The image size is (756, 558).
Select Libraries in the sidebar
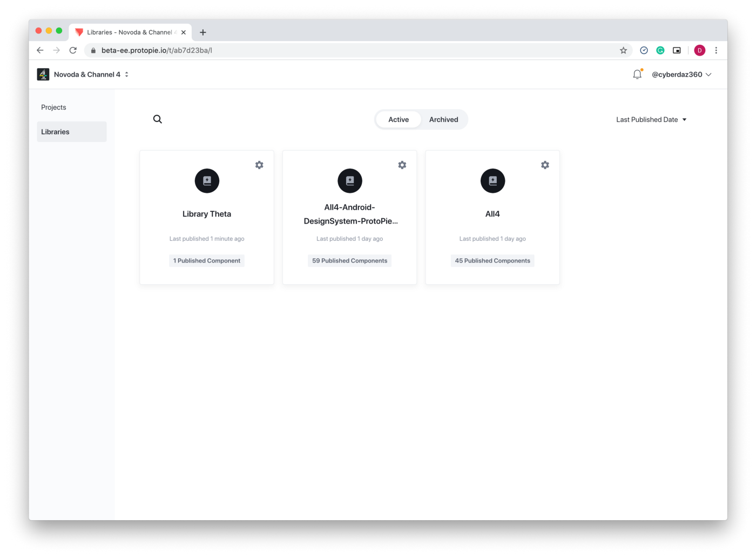[x=72, y=132]
